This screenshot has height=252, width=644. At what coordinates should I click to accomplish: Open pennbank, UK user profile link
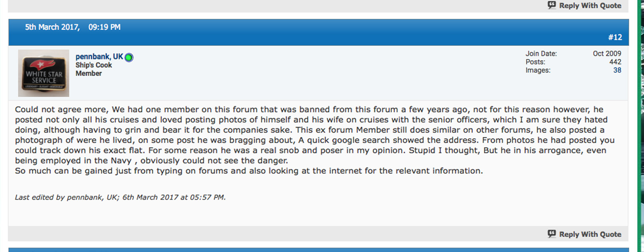pyautogui.click(x=99, y=57)
